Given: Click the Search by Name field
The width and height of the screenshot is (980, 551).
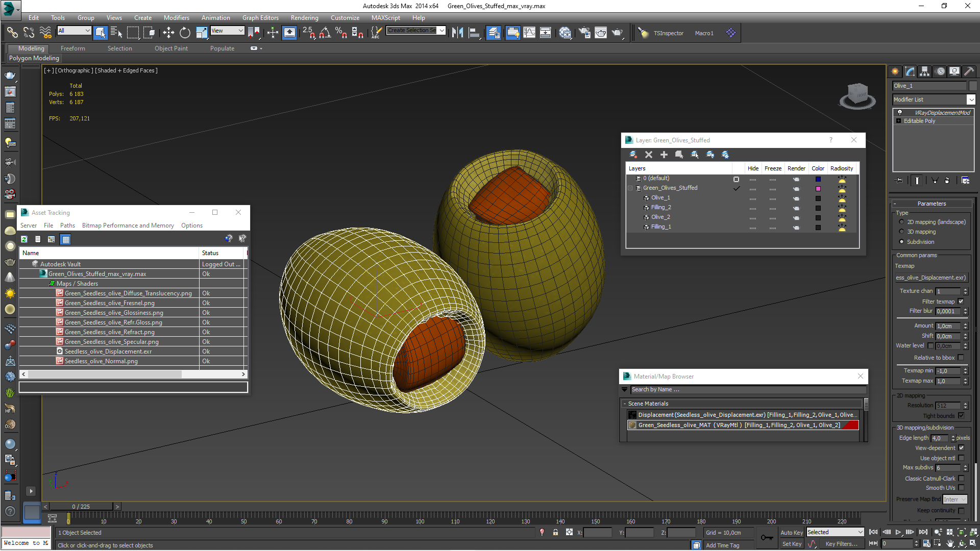Looking at the screenshot, I should point(745,389).
